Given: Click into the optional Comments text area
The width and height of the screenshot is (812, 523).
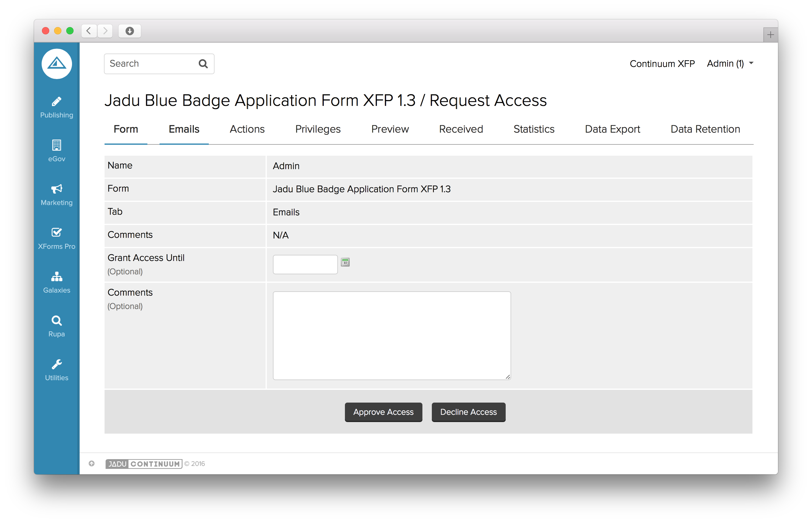Looking at the screenshot, I should [x=392, y=335].
